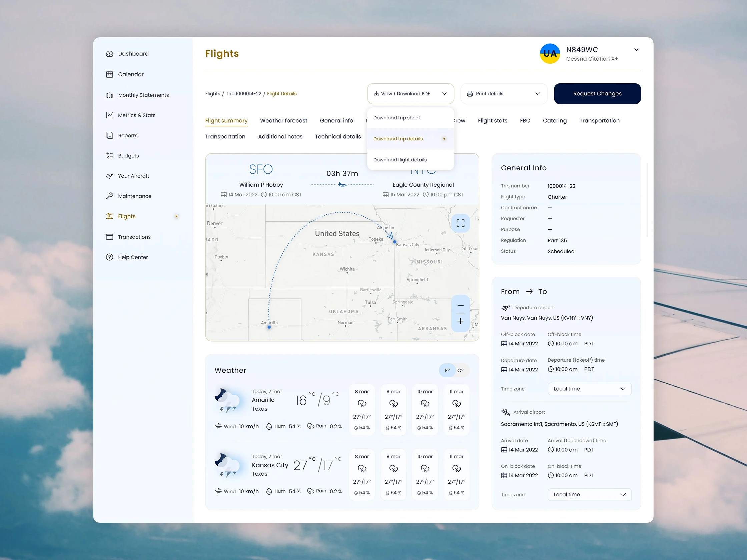Expand the map to fullscreen
This screenshot has height=560, width=747.
pos(460,223)
